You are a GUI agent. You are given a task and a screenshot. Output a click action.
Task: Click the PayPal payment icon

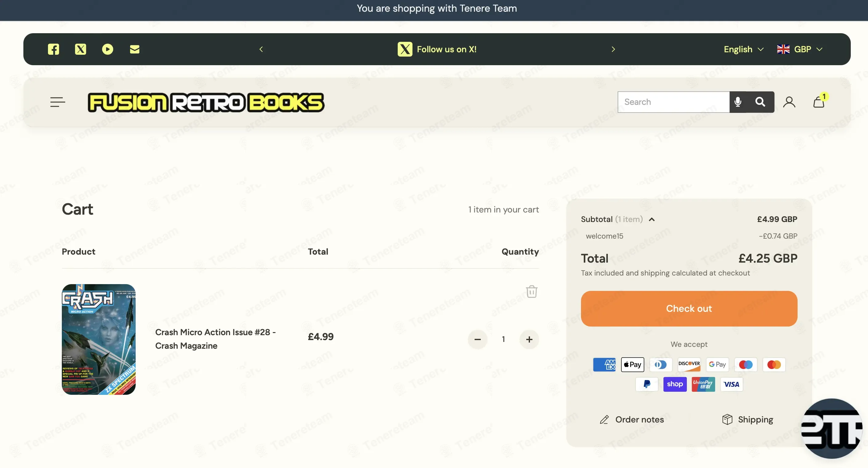pos(647,384)
